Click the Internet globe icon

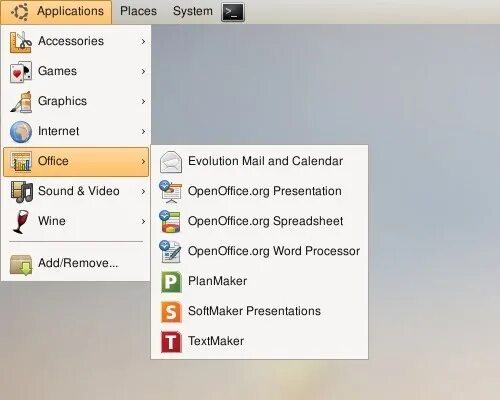pos(21,132)
